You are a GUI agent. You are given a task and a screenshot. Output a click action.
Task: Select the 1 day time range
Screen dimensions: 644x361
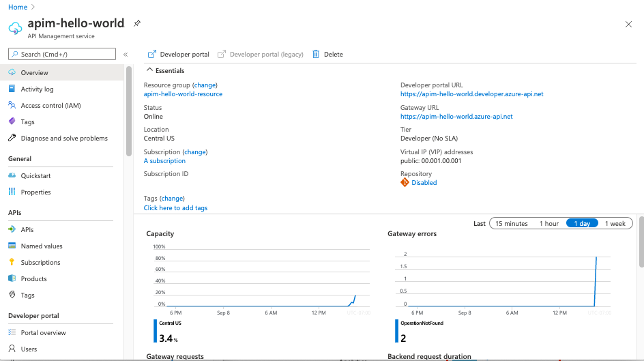(x=582, y=223)
